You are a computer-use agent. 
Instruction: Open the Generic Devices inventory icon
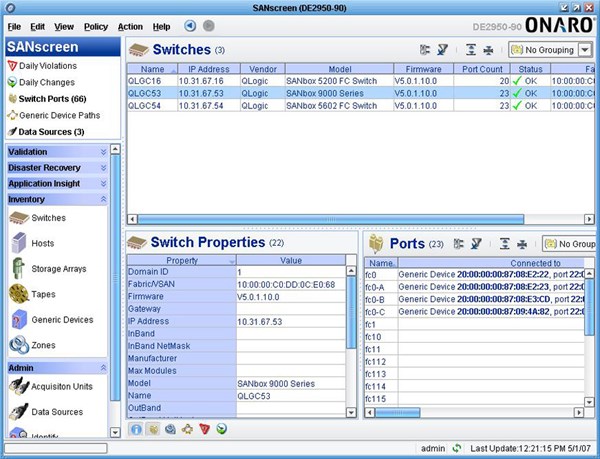19,319
